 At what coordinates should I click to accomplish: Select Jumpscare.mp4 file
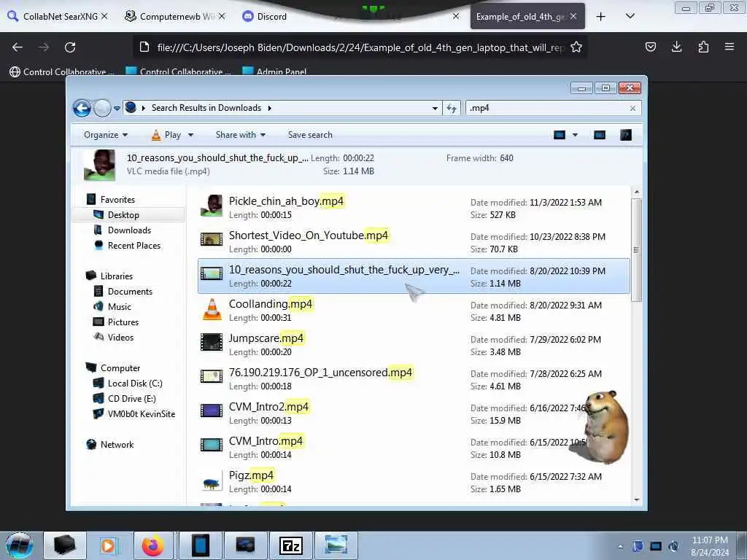(414, 345)
